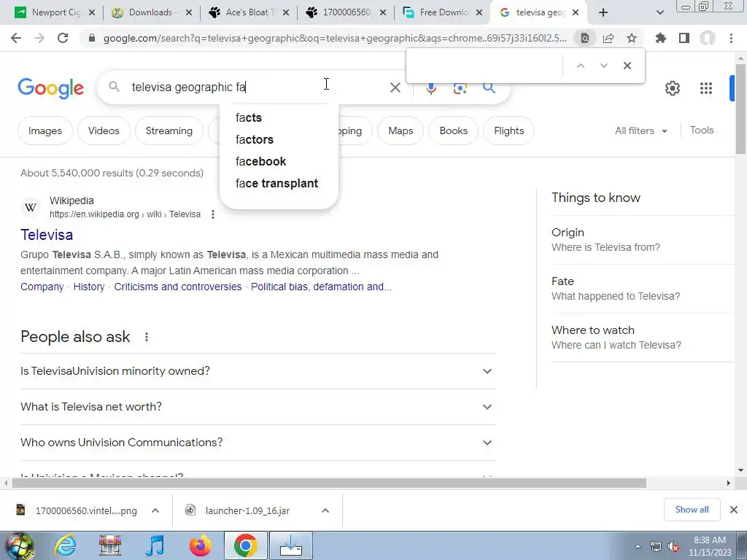Click the find-in-page text field
The width and height of the screenshot is (747, 560).
point(486,66)
